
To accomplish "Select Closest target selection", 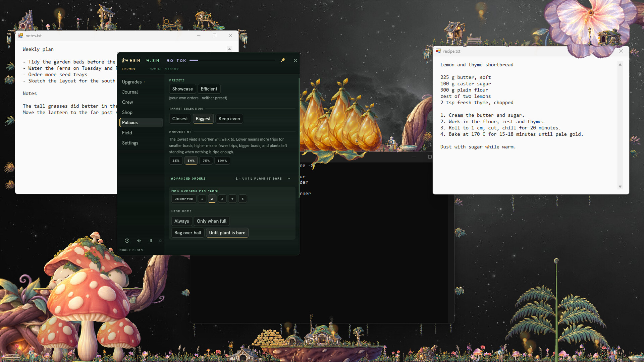I will tap(180, 119).
